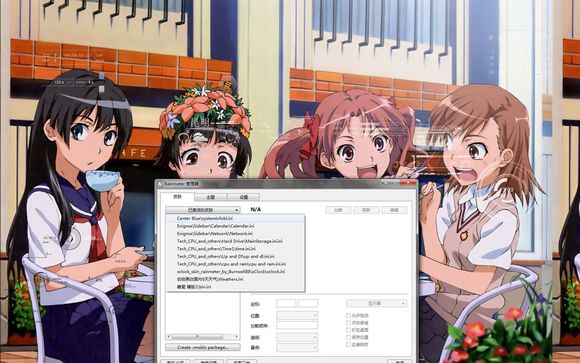Screen dimensions: 580x363
Task: Click the left arrow of skin list scrollbar
Action: pyautogui.click(x=169, y=337)
